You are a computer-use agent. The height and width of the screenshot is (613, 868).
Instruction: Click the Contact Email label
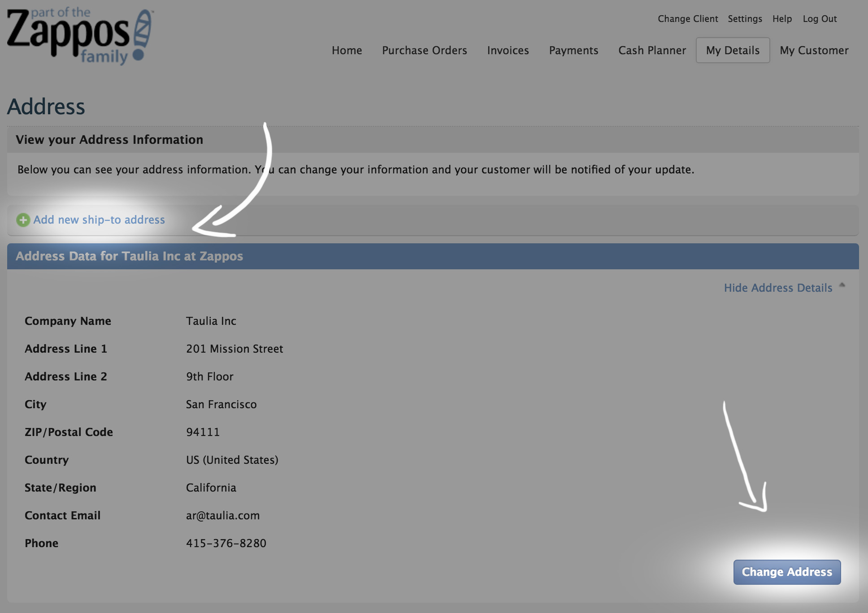[62, 515]
